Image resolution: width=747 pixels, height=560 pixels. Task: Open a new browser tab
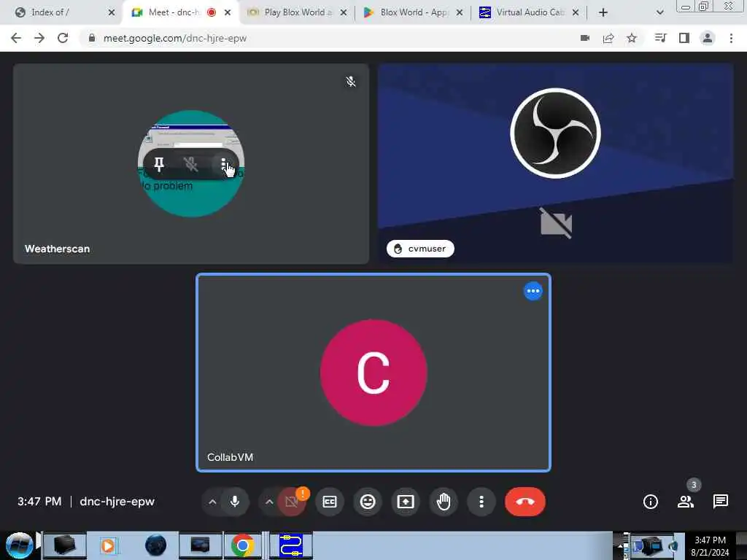pos(603,13)
